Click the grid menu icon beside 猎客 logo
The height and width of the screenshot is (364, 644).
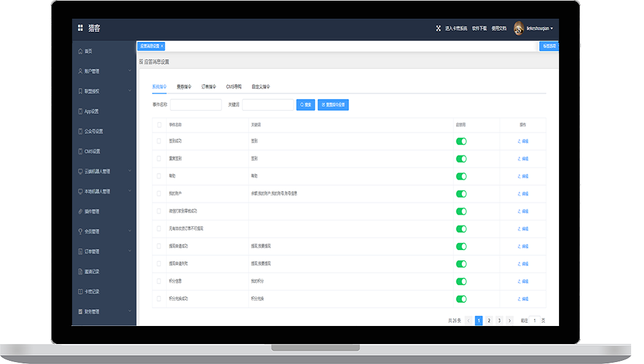click(x=80, y=28)
